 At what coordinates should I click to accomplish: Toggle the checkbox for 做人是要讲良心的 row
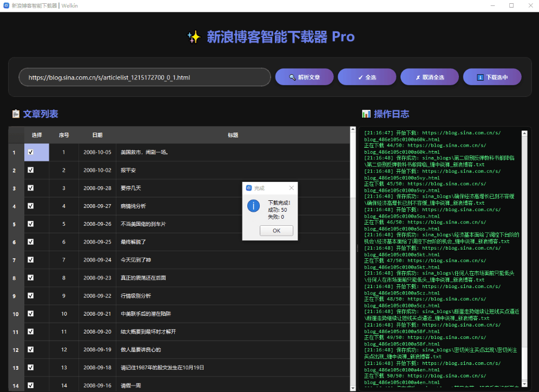tap(31, 349)
